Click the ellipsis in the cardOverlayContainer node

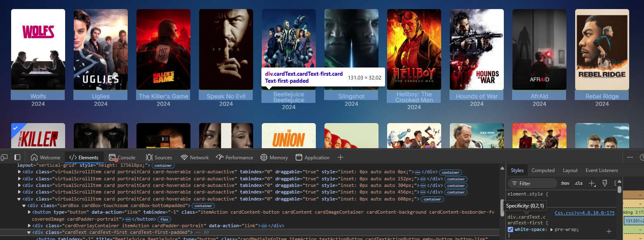(x=263, y=226)
